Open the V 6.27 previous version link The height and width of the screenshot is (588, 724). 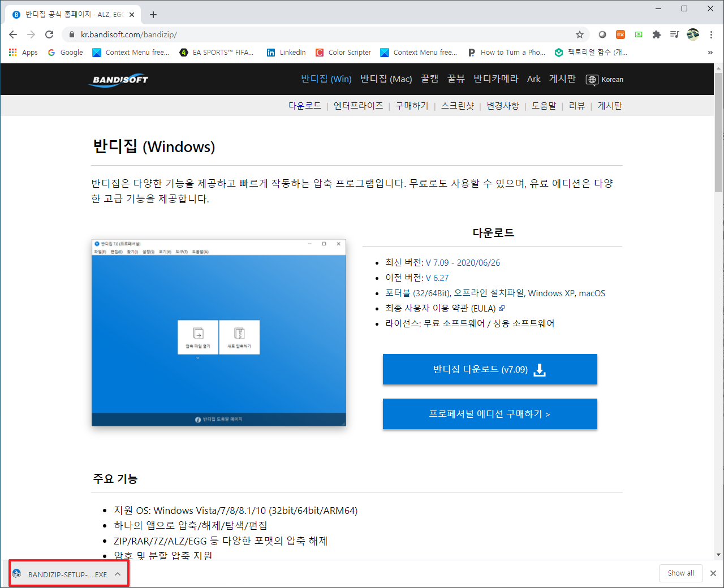[x=437, y=278]
